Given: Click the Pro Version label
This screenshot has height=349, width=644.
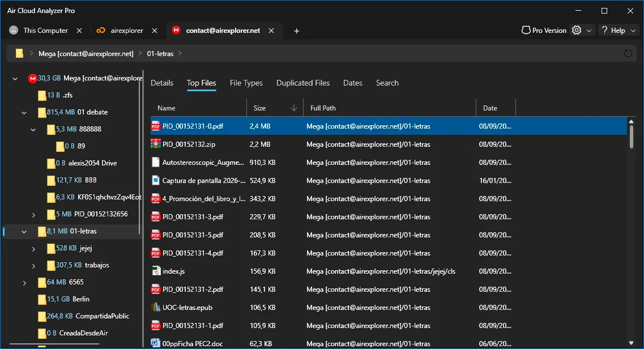Looking at the screenshot, I should click(549, 31).
